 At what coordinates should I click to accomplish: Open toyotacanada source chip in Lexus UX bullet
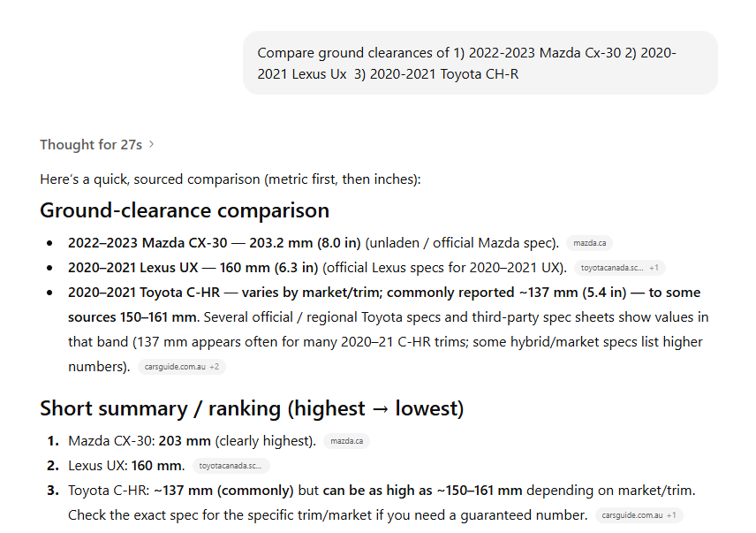pyautogui.click(x=611, y=267)
